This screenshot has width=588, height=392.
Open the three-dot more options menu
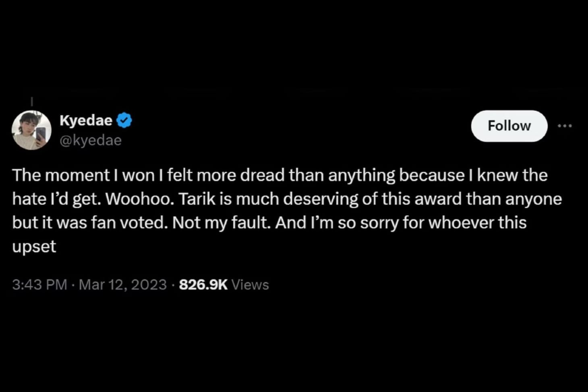click(x=565, y=126)
